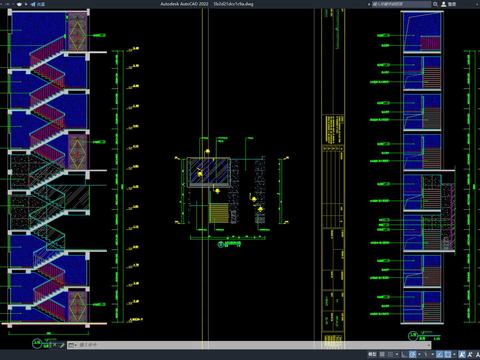Viewport: 480px width, 360px height.
Task: Toggle the grid display in status bar
Action: coord(382,354)
